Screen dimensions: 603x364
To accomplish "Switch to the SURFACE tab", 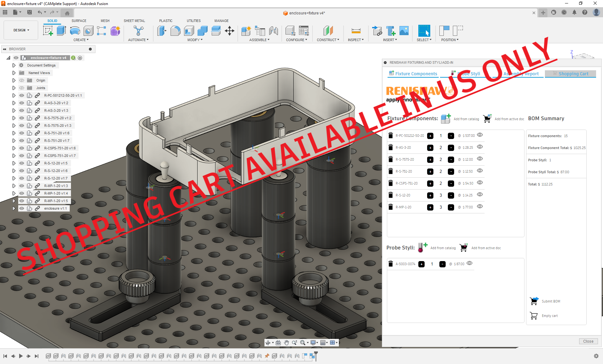I will [x=79, y=21].
